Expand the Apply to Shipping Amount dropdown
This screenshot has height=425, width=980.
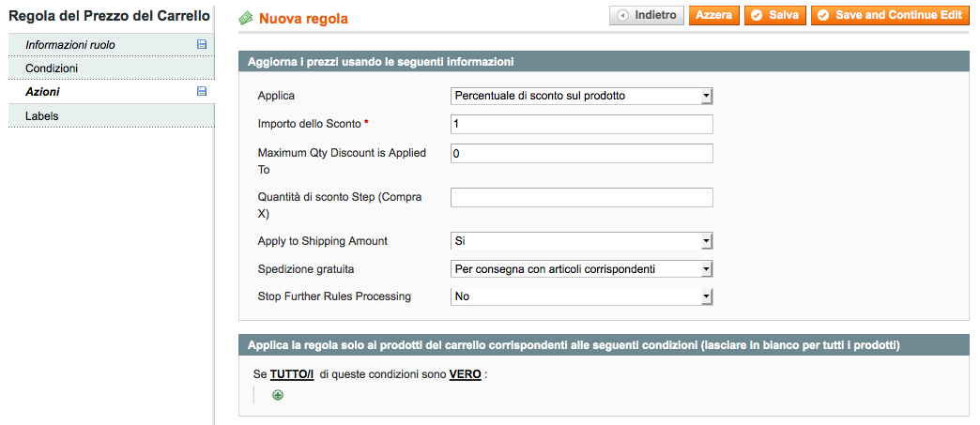pyautogui.click(x=581, y=241)
